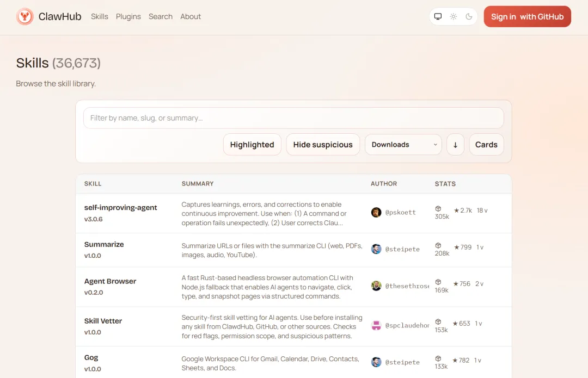
Task: Switch to system theme monitor icon
Action: coord(438,16)
